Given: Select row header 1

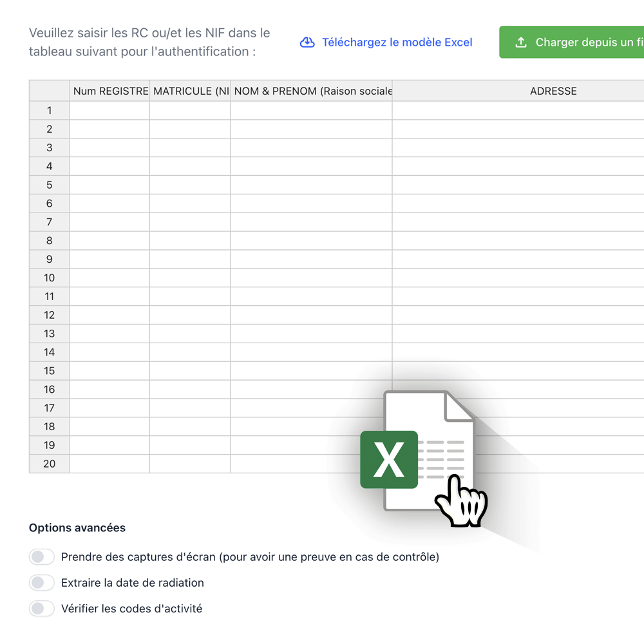Looking at the screenshot, I should click(x=50, y=111).
